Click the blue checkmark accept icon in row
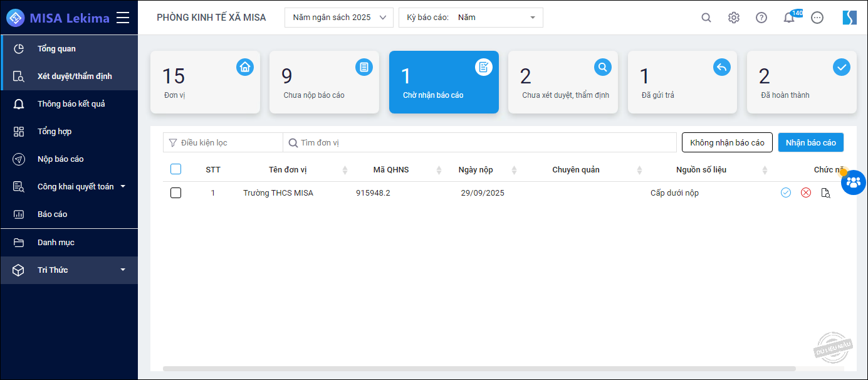Screen dimensions: 868x380 785,193
